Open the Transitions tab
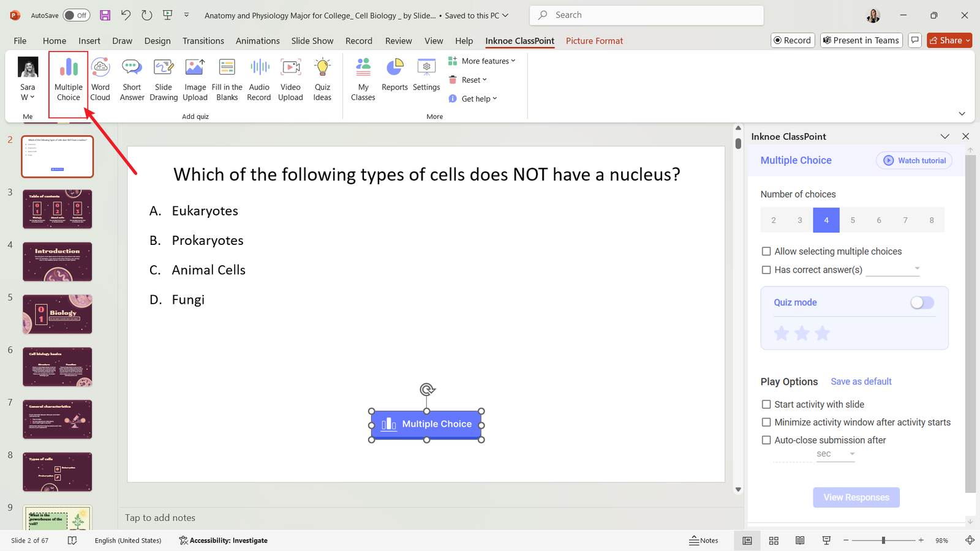980x551 pixels. tap(203, 41)
